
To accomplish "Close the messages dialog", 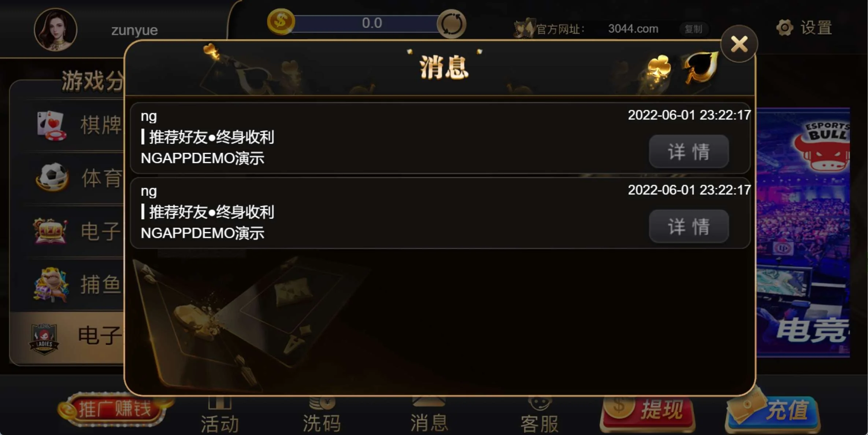I will tap(739, 44).
